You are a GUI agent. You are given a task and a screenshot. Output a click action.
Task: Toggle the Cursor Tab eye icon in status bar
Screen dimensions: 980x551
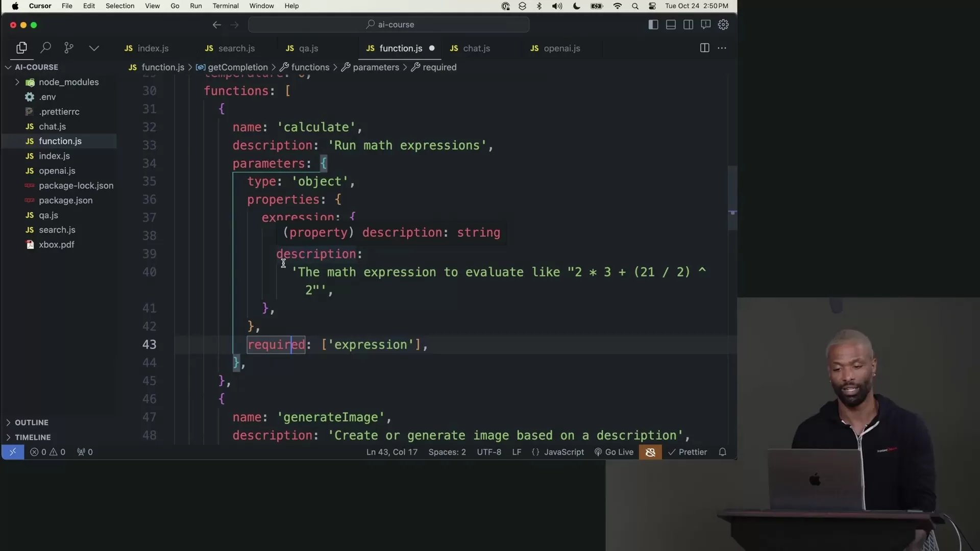(x=650, y=452)
